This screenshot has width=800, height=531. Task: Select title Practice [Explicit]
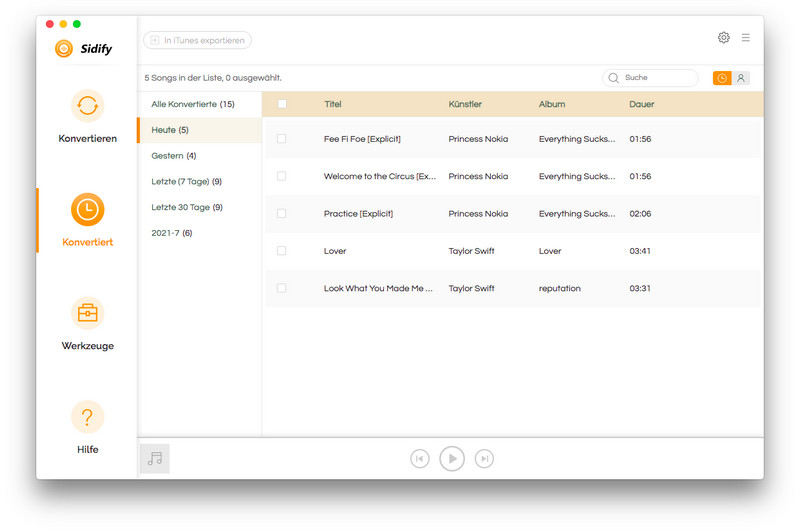(358, 213)
